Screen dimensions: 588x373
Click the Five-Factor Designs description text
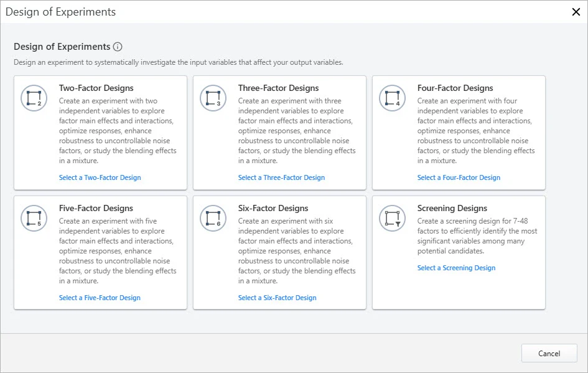pyautogui.click(x=118, y=251)
